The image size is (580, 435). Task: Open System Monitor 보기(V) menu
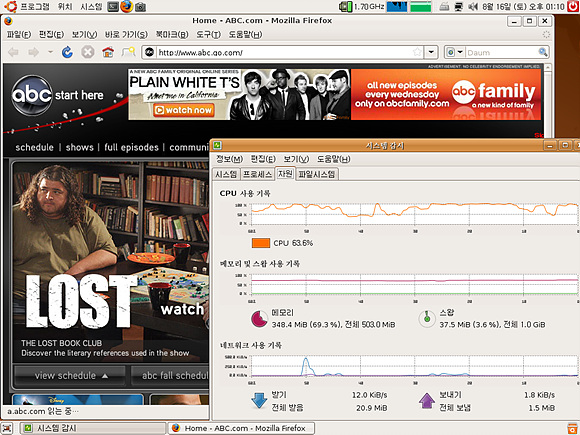click(x=296, y=159)
